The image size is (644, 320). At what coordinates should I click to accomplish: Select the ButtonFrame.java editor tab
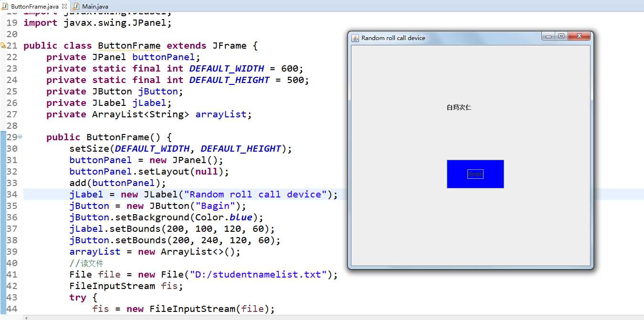point(35,6)
